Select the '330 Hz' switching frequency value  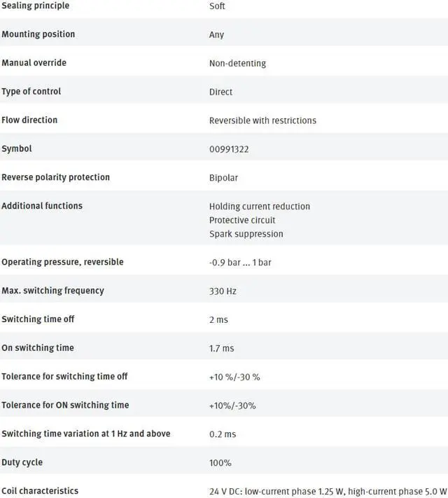pos(223,291)
